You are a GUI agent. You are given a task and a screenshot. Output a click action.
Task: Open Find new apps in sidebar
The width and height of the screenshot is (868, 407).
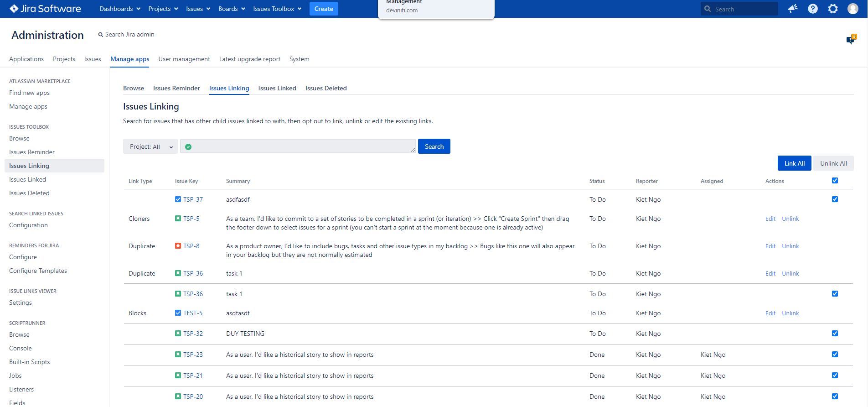coord(29,93)
